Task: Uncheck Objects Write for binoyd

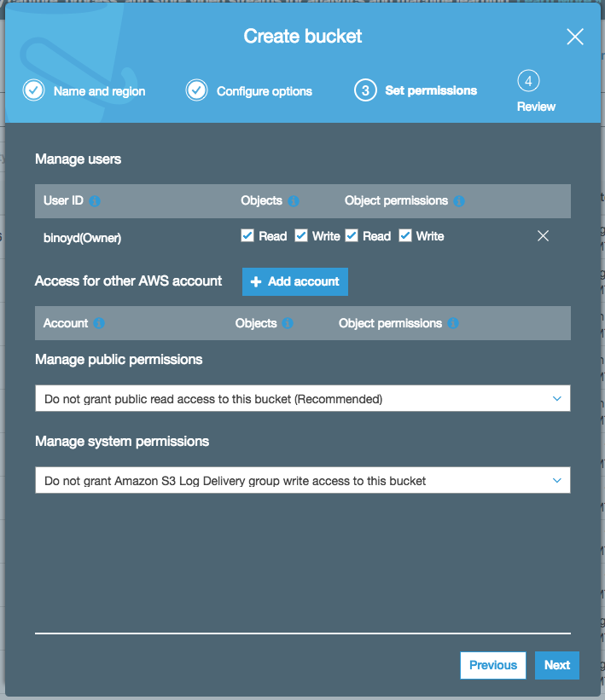Action: coord(300,235)
